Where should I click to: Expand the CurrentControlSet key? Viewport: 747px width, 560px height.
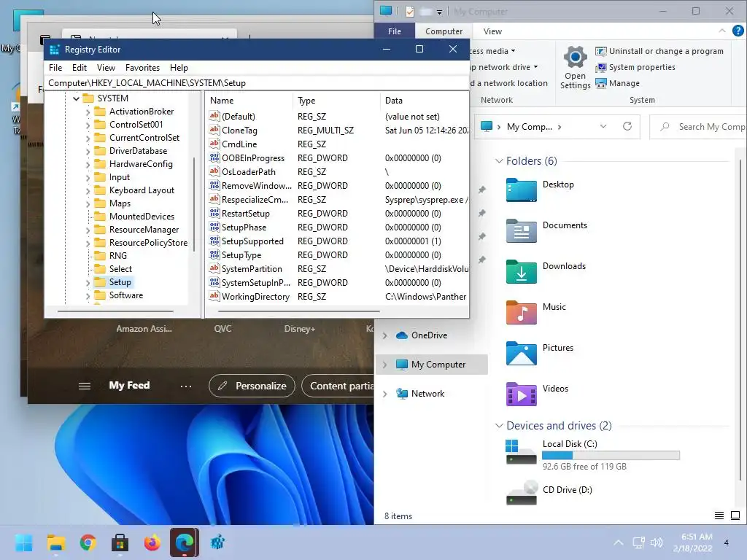[88, 138]
